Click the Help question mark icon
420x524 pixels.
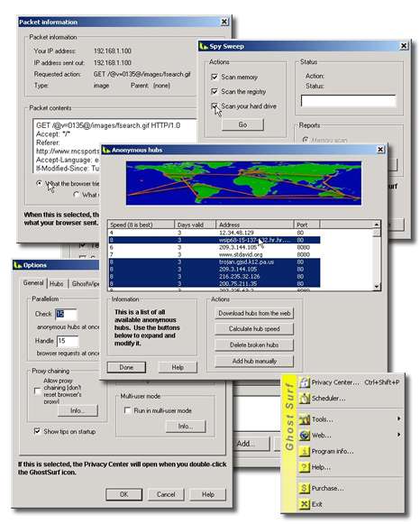(304, 467)
